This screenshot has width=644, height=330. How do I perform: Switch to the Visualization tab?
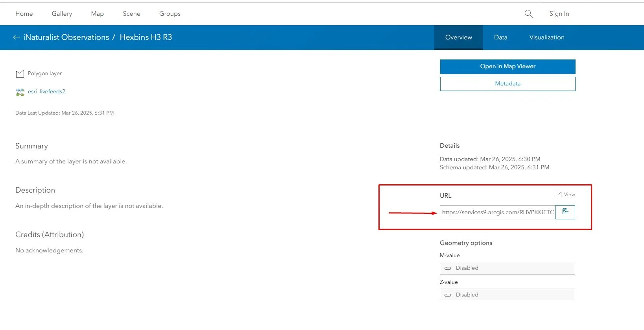click(547, 37)
